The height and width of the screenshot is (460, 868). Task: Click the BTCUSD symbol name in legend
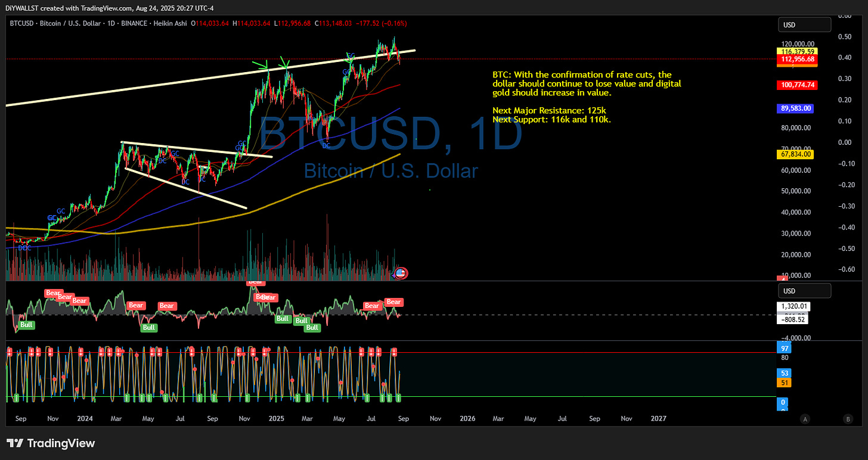pyautogui.click(x=21, y=24)
